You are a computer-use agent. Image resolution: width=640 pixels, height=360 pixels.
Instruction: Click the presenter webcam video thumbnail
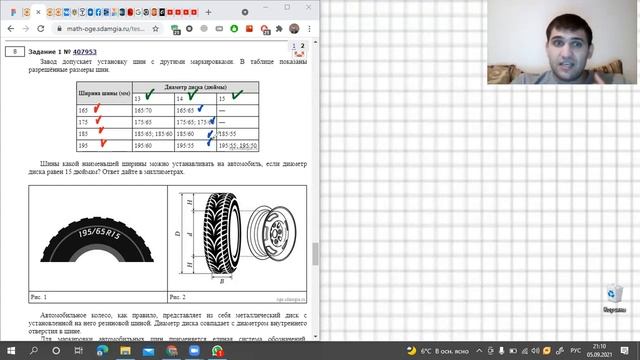click(x=562, y=42)
